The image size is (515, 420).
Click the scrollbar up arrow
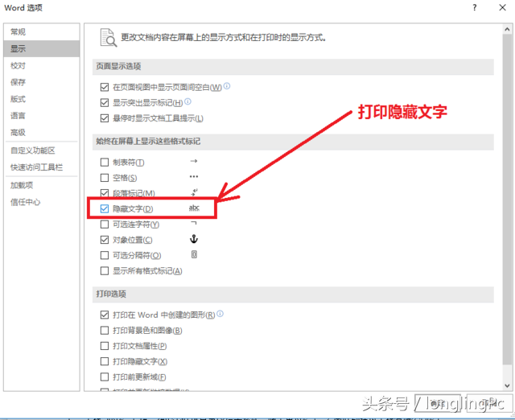(507, 29)
